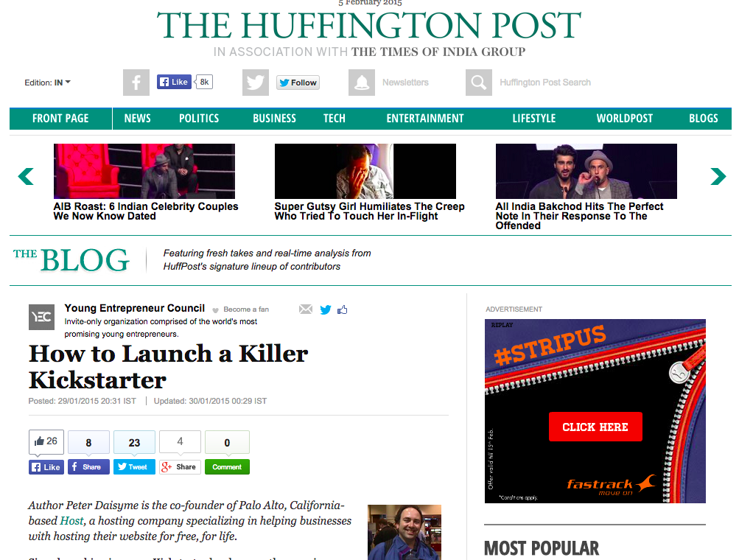Open the Newsletters link
Viewport: 753px width, 560px height.
coord(405,83)
